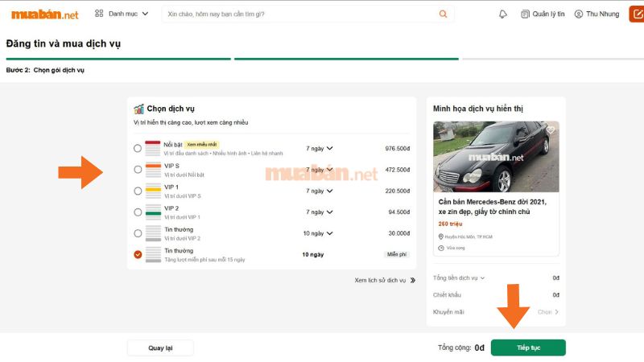Click the orange search magnifier icon
The height and width of the screenshot is (362, 644).
(443, 14)
